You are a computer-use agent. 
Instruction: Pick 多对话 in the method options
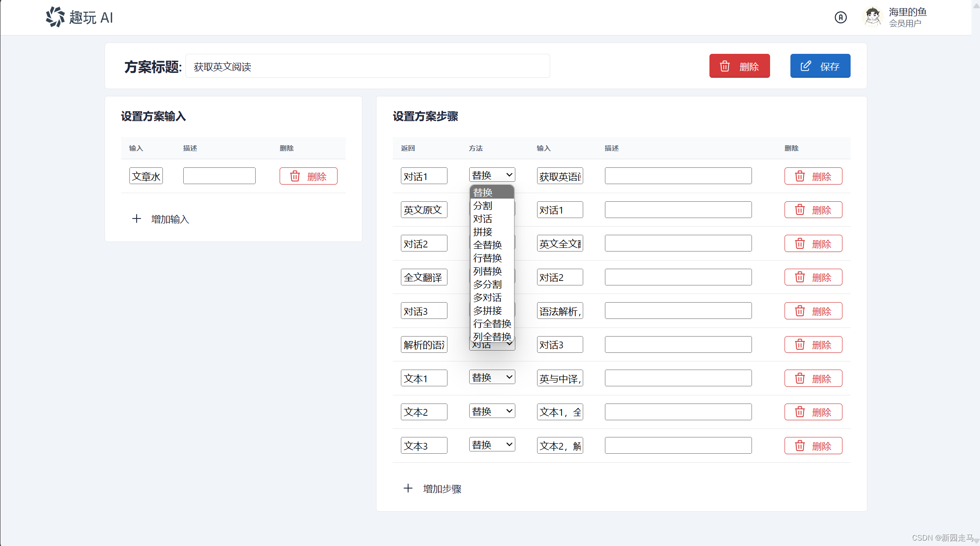pos(487,298)
